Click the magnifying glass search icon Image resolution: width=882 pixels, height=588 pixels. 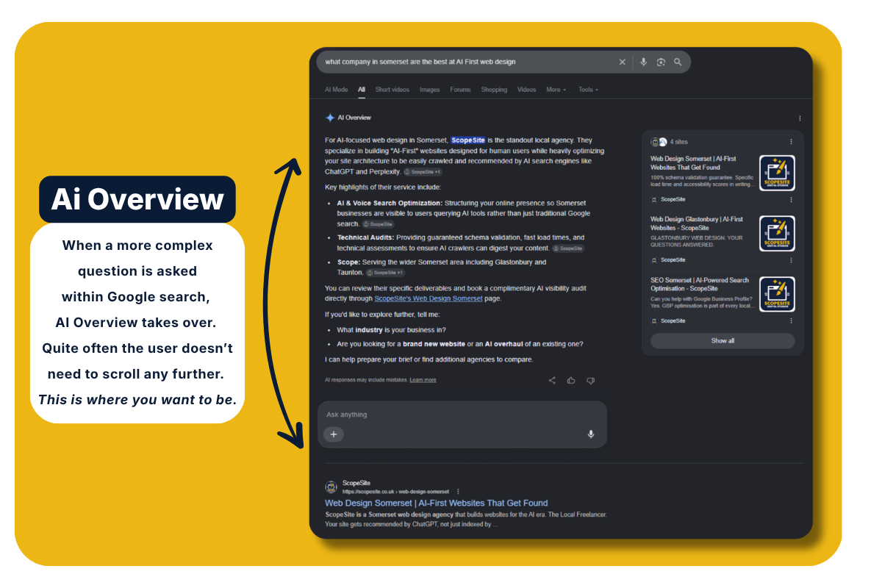click(678, 62)
